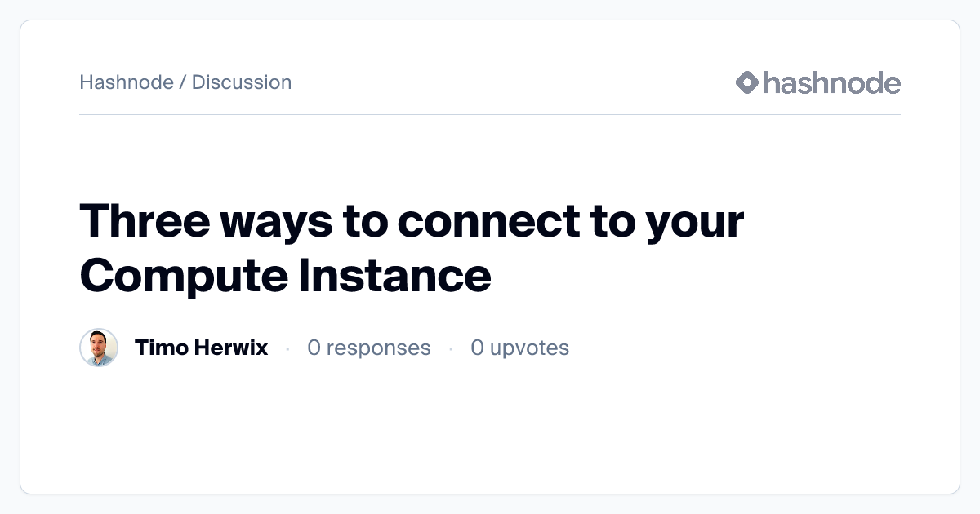The width and height of the screenshot is (980, 514).
Task: Click the word "Herwix" in the author name
Action: [231, 348]
